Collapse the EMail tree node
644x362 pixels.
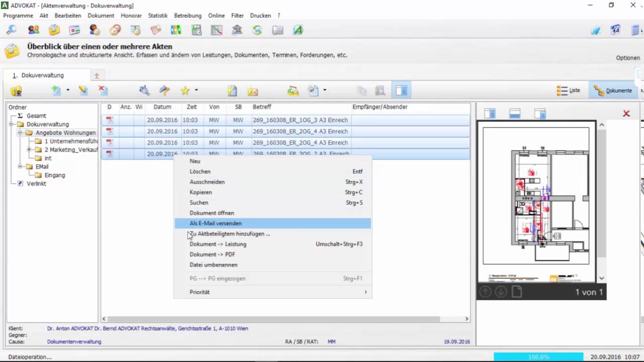point(20,166)
